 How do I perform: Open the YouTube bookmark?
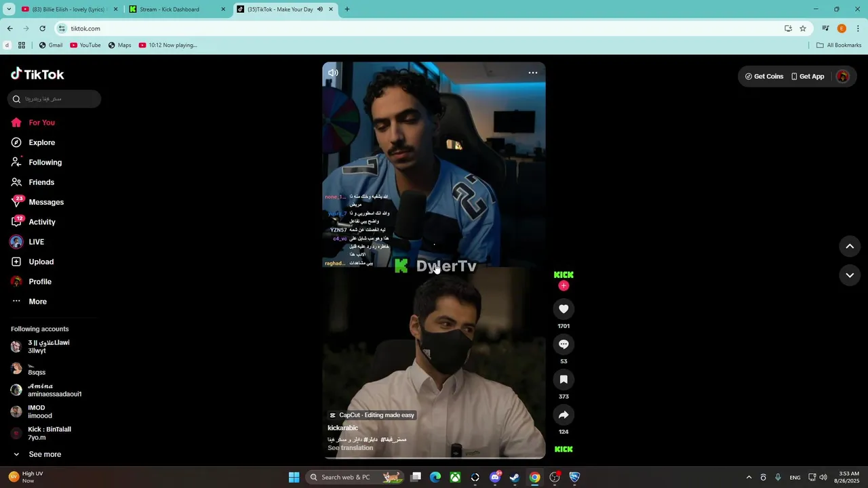tap(85, 45)
